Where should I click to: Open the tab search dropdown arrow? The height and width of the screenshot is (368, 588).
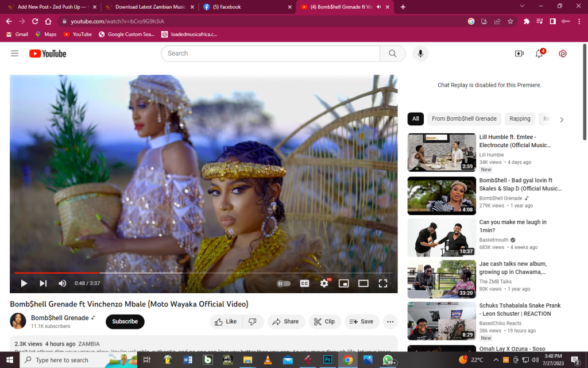click(522, 6)
